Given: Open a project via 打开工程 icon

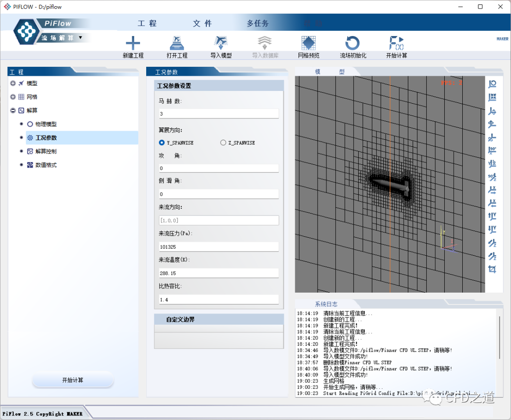Looking at the screenshot, I should [177, 43].
